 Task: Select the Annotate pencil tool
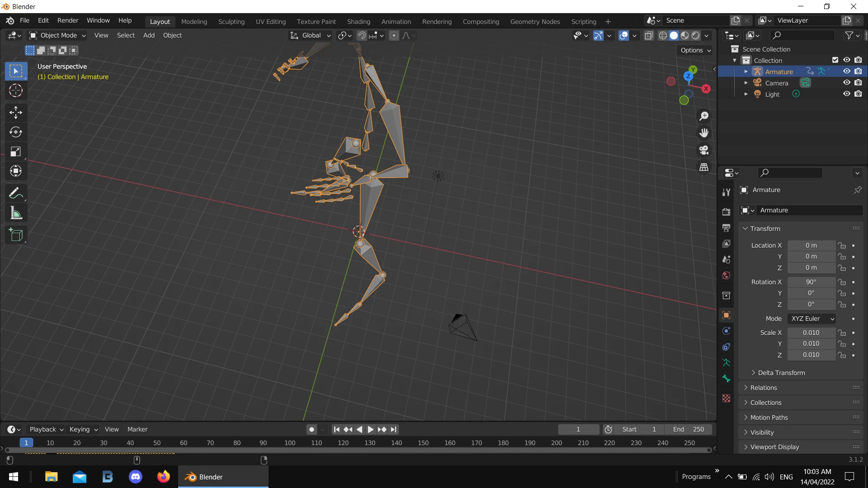click(x=16, y=193)
